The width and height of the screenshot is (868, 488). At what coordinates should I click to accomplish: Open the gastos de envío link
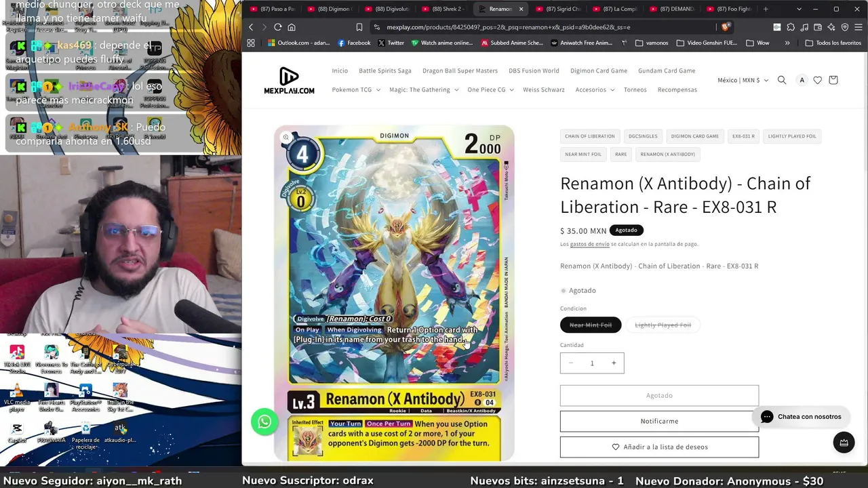pyautogui.click(x=589, y=244)
